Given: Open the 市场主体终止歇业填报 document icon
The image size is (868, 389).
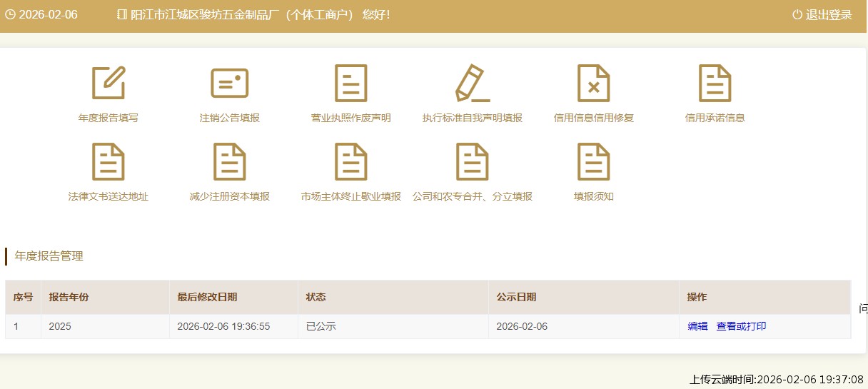Looking at the screenshot, I should [x=351, y=161].
